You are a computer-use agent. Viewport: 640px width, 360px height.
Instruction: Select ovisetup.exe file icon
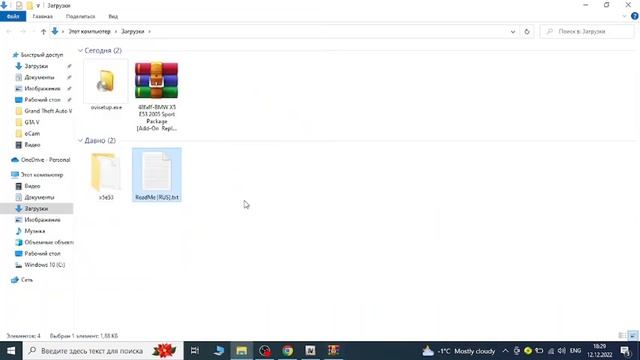click(106, 85)
